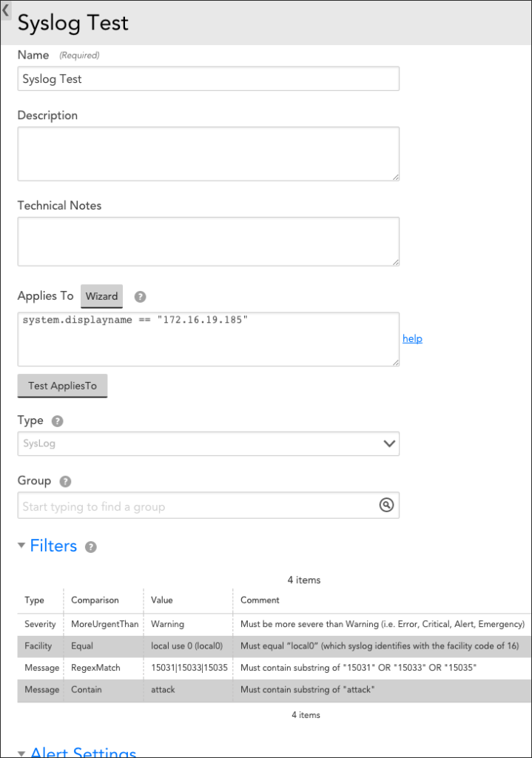Image resolution: width=532 pixels, height=758 pixels.
Task: Click the magnifier icon in the Group field
Action: point(385,505)
